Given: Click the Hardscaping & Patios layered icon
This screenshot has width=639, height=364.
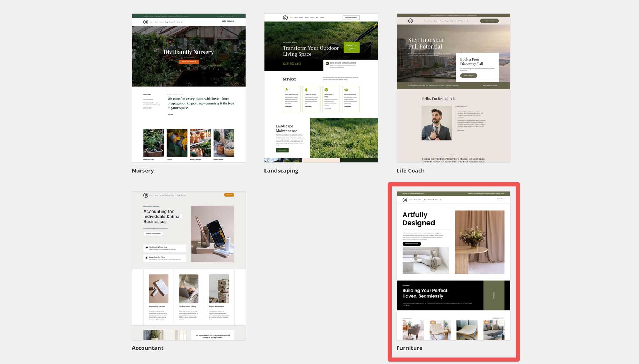Looking at the screenshot, I should (x=326, y=89).
